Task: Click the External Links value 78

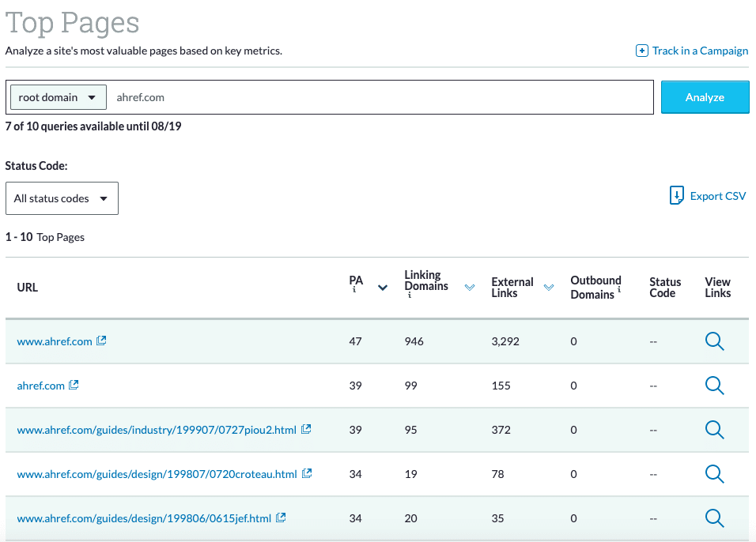Action: [x=497, y=475]
